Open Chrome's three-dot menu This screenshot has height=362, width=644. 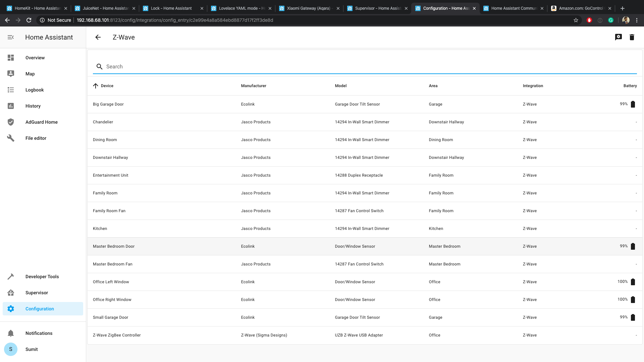click(637, 20)
